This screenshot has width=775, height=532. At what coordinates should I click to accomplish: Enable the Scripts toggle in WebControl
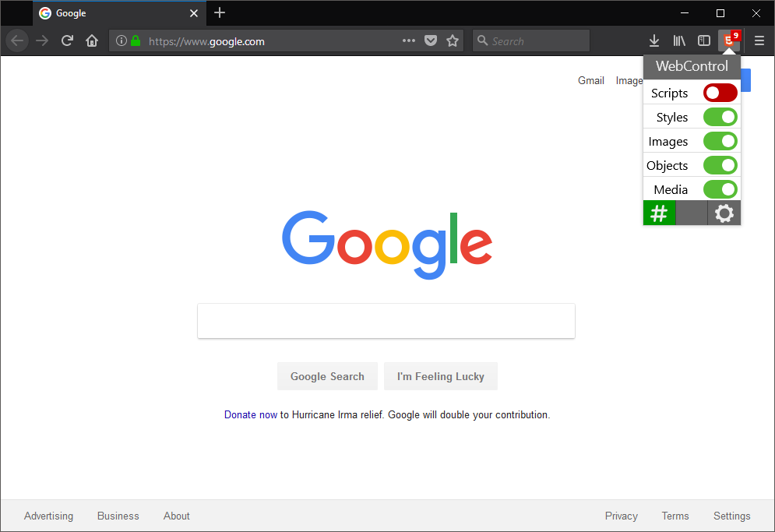click(x=720, y=93)
